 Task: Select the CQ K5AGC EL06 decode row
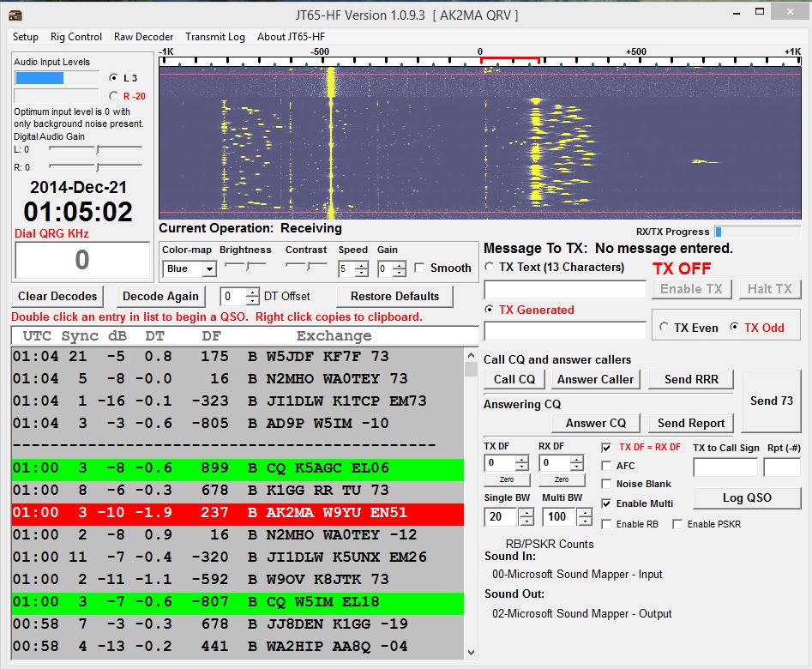point(238,468)
